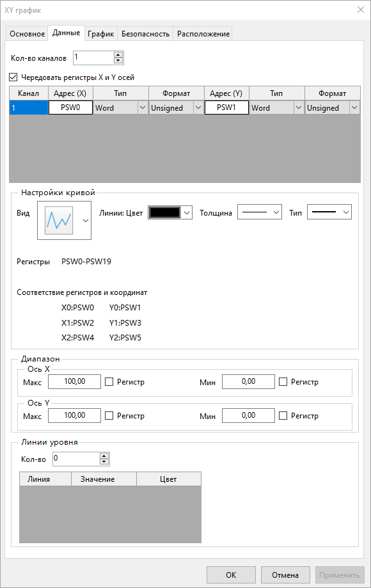
Task: Switch to the Расположение tab
Action: click(x=203, y=34)
